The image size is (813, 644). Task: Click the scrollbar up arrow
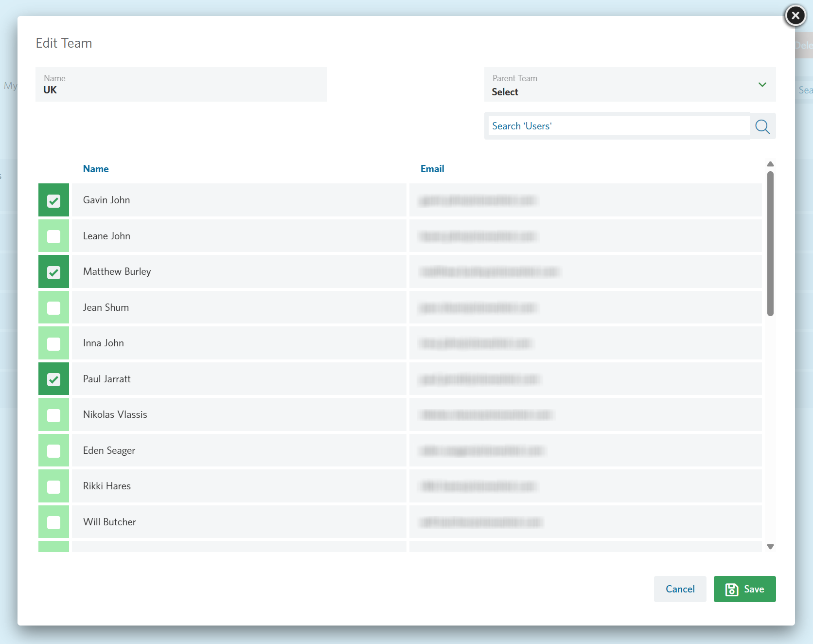(x=770, y=164)
